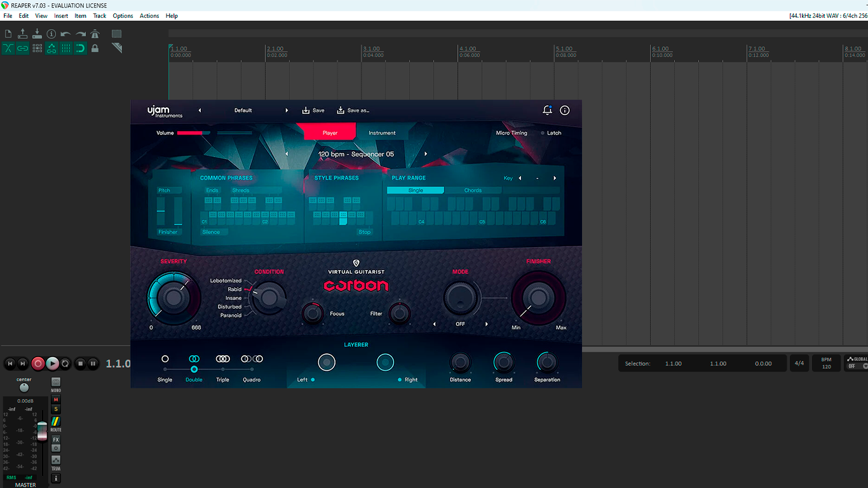Click the transport Stop button

click(80, 363)
